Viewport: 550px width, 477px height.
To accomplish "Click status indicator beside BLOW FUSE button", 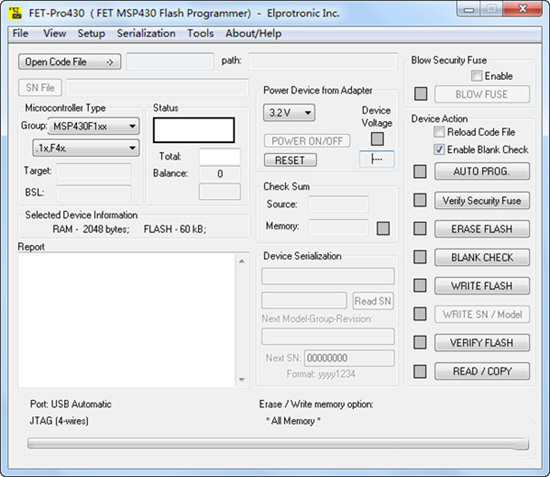I will (x=421, y=94).
